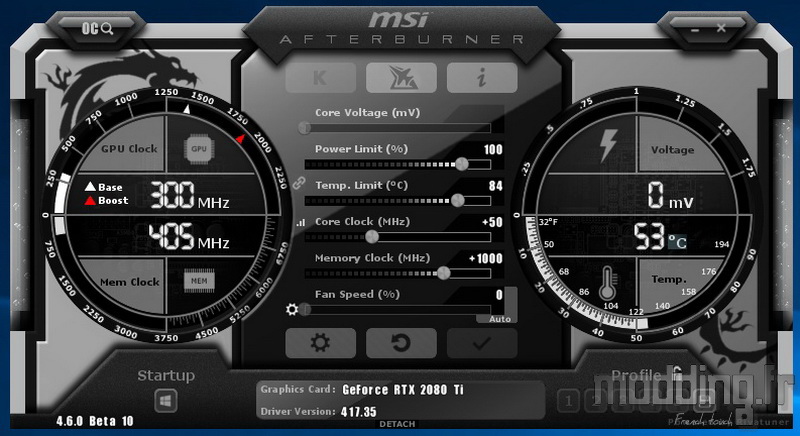The height and width of the screenshot is (436, 800).
Task: Click the Core Clock value +50
Action: click(492, 222)
